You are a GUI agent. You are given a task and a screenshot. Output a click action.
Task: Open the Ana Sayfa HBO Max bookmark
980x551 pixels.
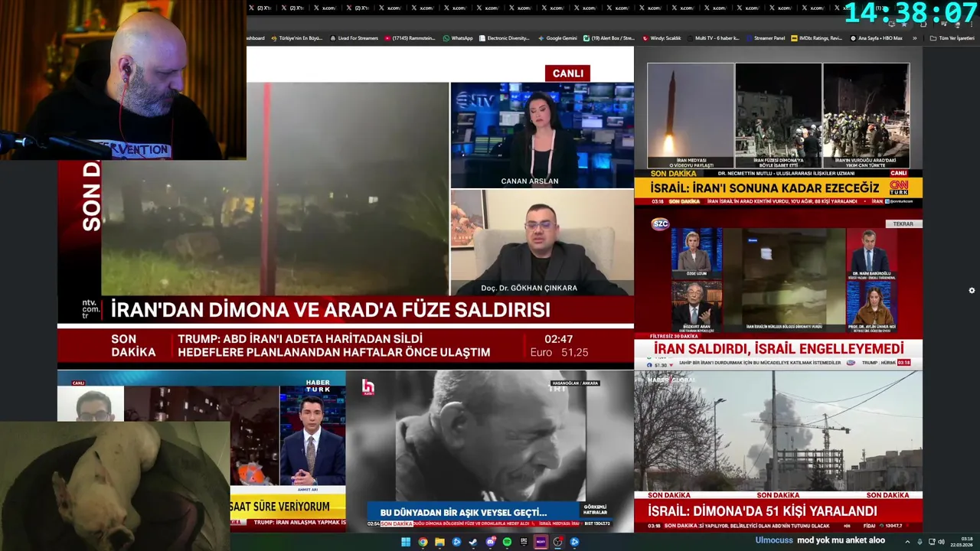point(876,37)
